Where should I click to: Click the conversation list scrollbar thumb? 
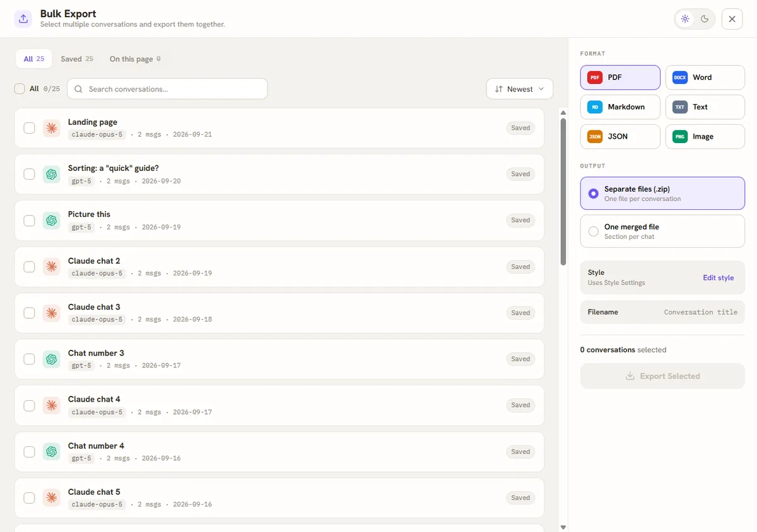[563, 191]
